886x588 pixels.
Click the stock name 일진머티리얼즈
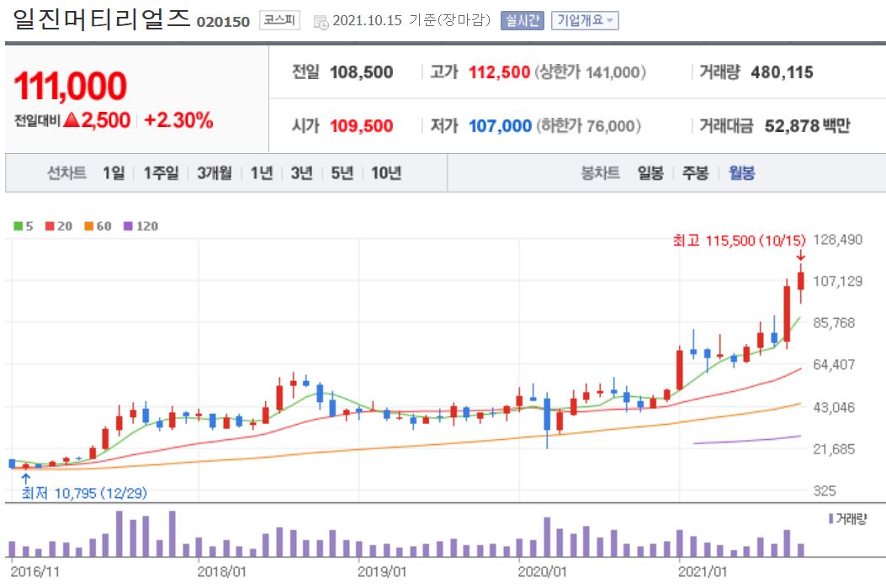tap(101, 19)
